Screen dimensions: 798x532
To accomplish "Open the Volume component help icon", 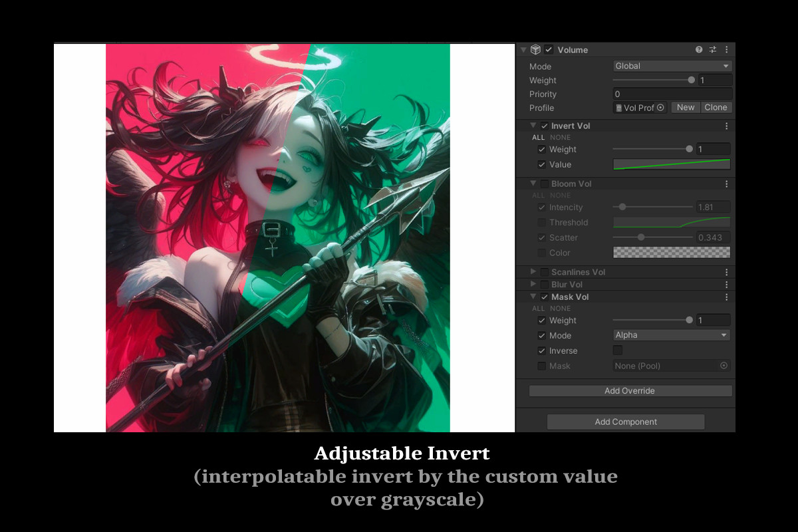I will 698,49.
